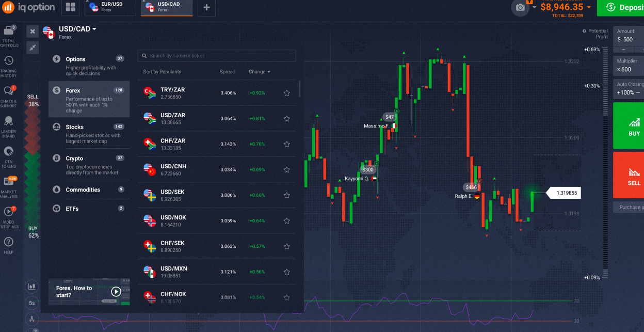Select the Crypto category
Viewport: 644px width, 332px height.
pyautogui.click(x=89, y=165)
